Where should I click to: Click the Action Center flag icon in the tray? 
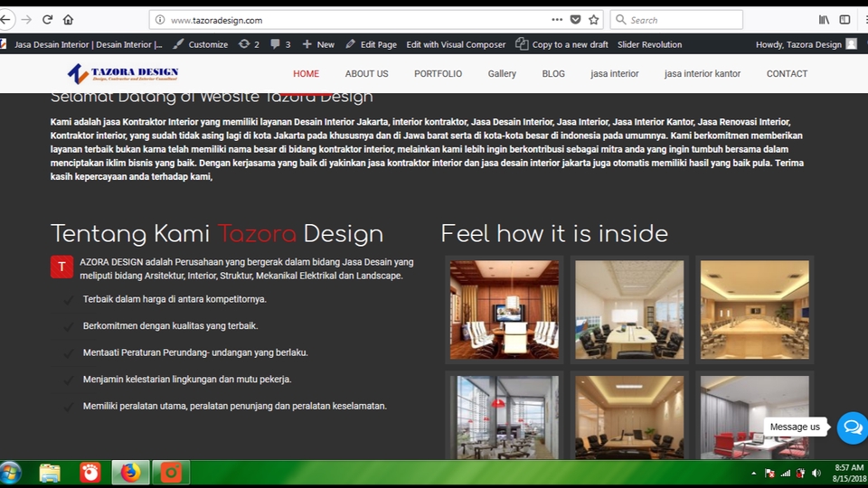[x=769, y=474]
